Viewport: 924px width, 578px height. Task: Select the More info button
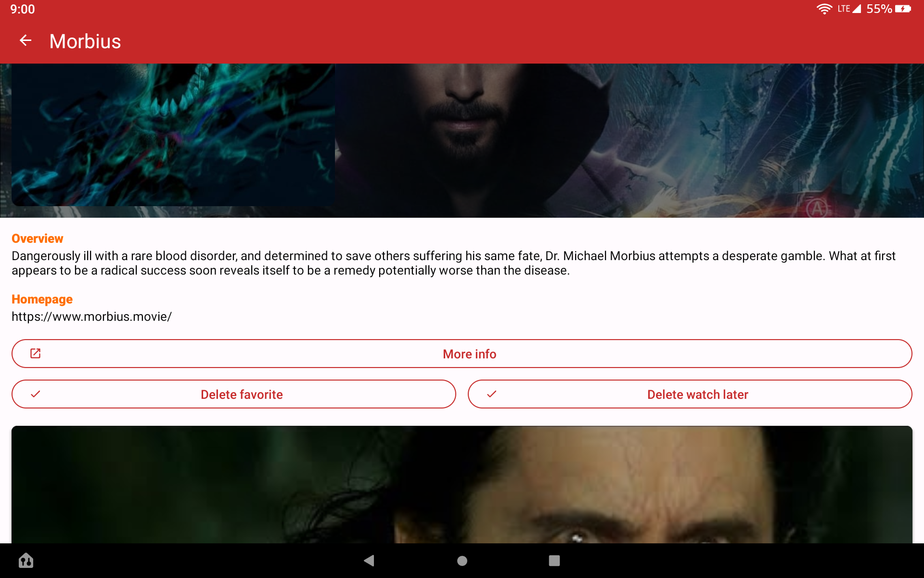469,353
